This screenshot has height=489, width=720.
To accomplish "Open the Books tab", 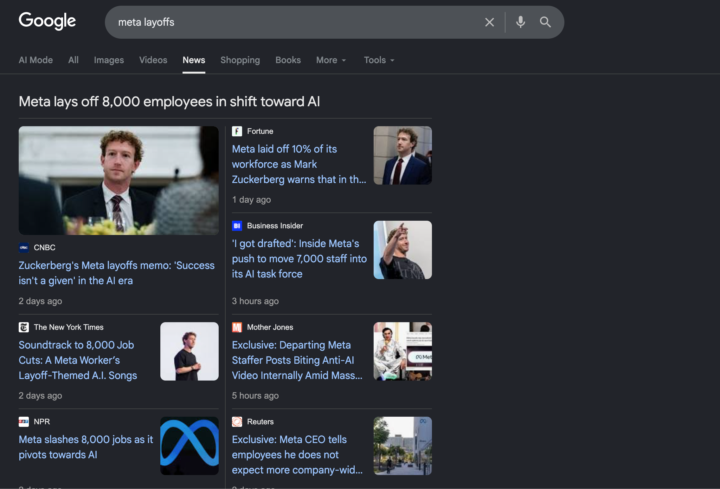I will tap(288, 60).
